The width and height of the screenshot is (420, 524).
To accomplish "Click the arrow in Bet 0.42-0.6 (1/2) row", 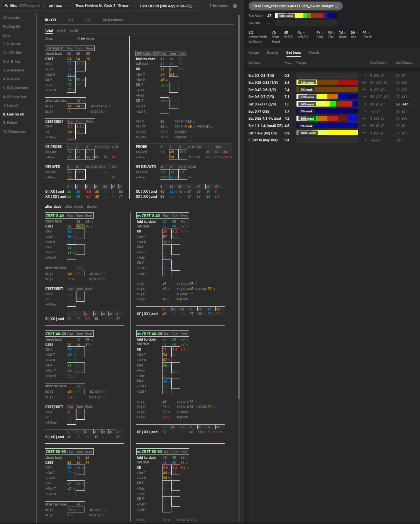I will pyautogui.click(x=364, y=90).
